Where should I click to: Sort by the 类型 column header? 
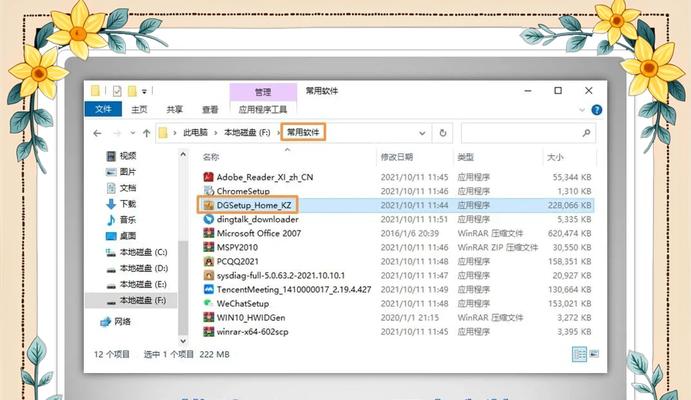[465, 157]
